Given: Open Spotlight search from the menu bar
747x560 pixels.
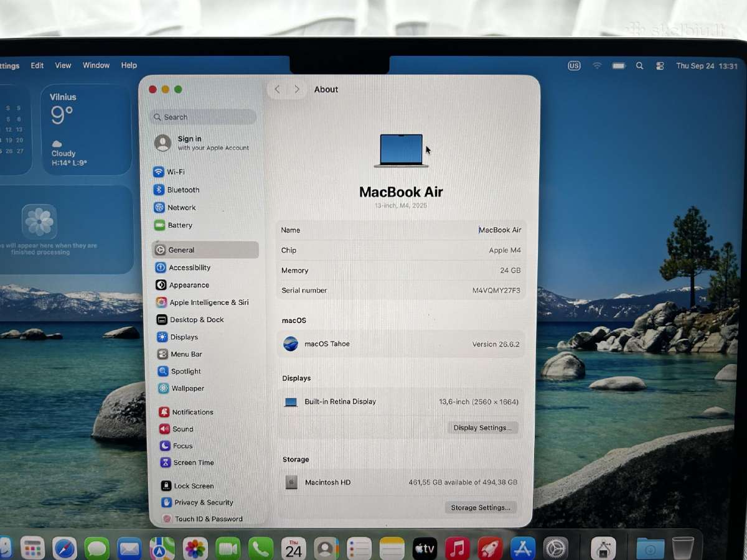Looking at the screenshot, I should coord(639,66).
